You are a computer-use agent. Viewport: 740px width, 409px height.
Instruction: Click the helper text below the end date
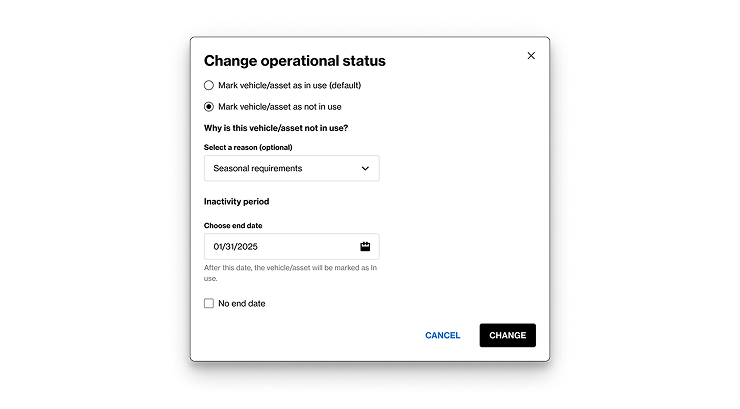tap(290, 273)
